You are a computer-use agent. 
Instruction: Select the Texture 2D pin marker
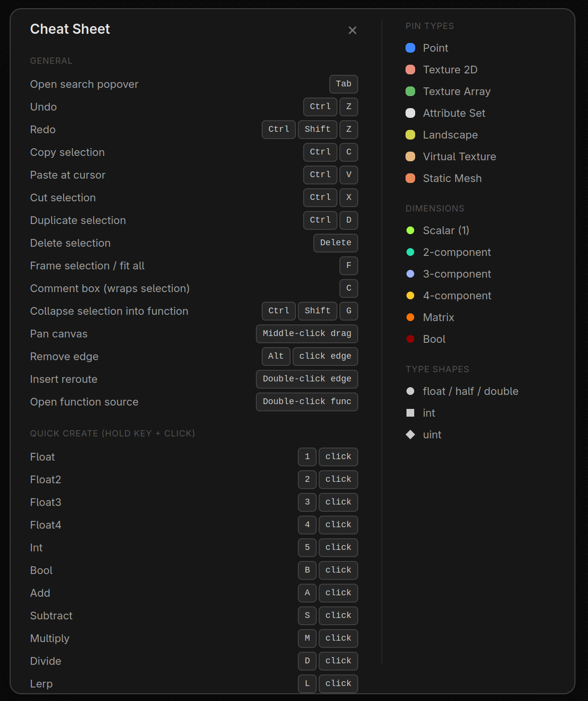point(410,70)
